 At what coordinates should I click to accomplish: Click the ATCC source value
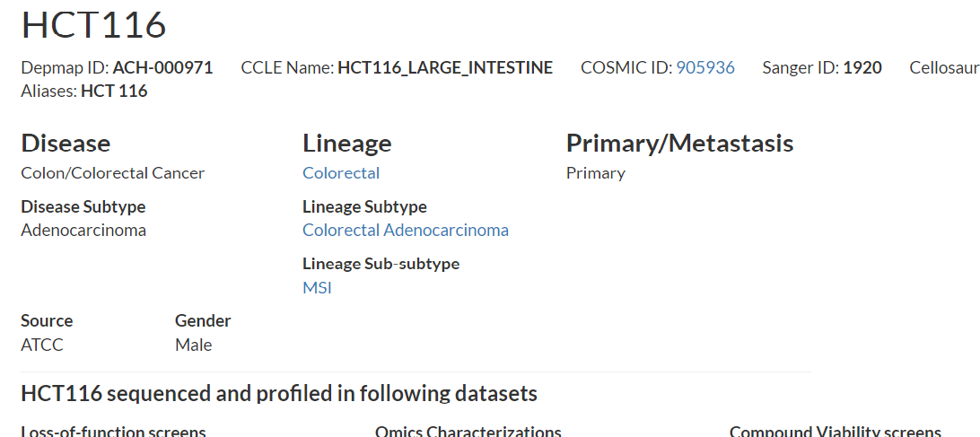click(x=42, y=345)
